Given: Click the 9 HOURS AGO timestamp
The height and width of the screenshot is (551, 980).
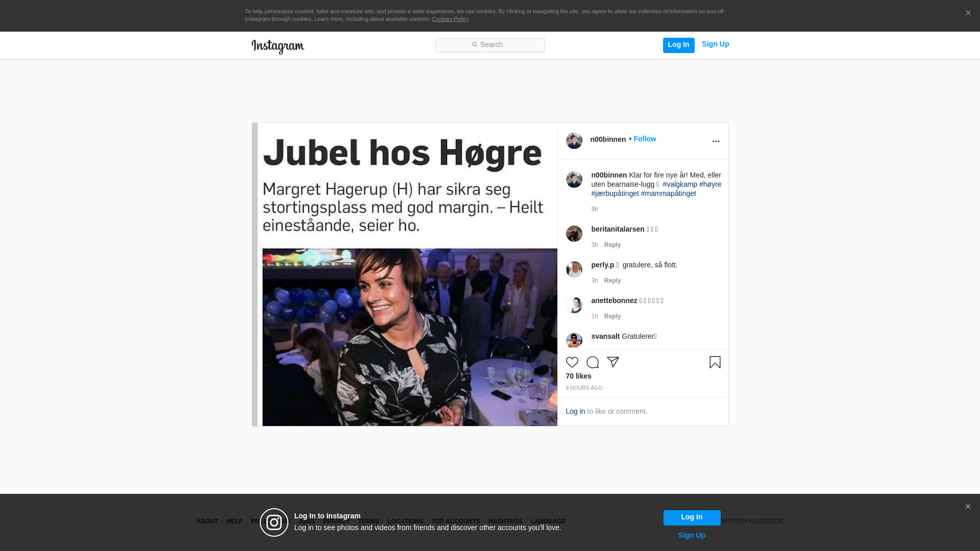Looking at the screenshot, I should [584, 388].
